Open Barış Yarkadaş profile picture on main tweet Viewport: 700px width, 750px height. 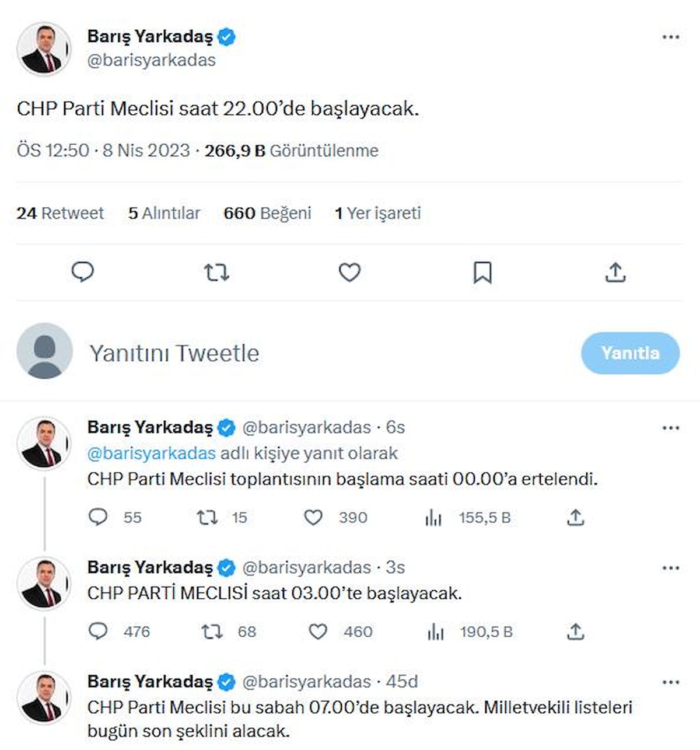tap(44, 49)
